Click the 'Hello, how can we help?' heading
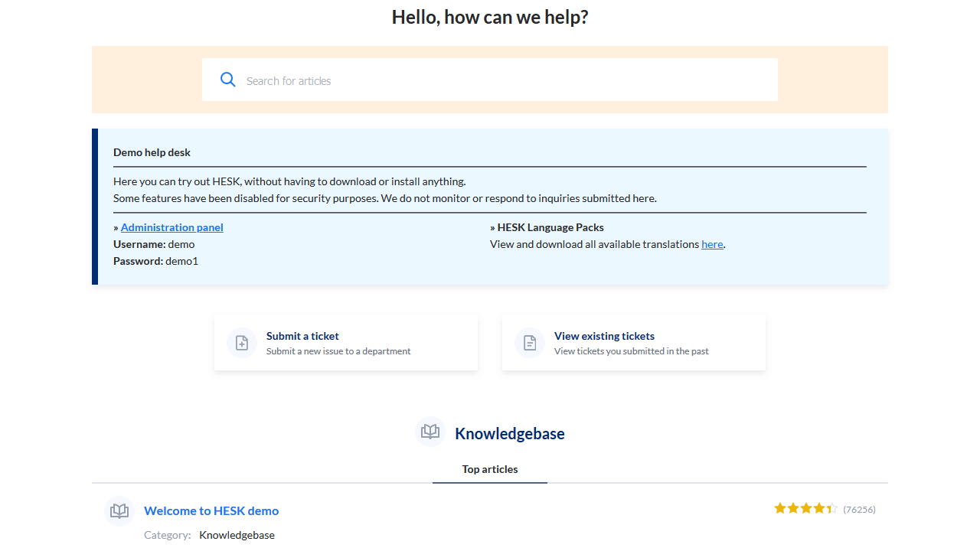The height and width of the screenshot is (551, 980). [490, 17]
